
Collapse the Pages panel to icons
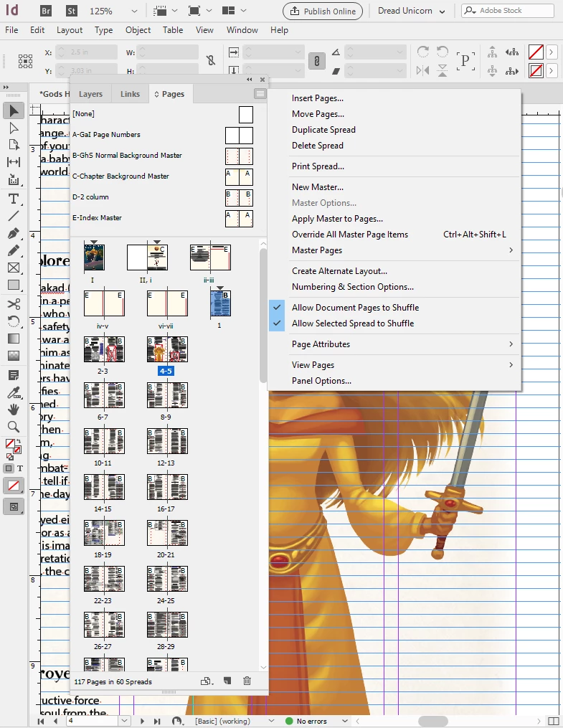point(250,80)
